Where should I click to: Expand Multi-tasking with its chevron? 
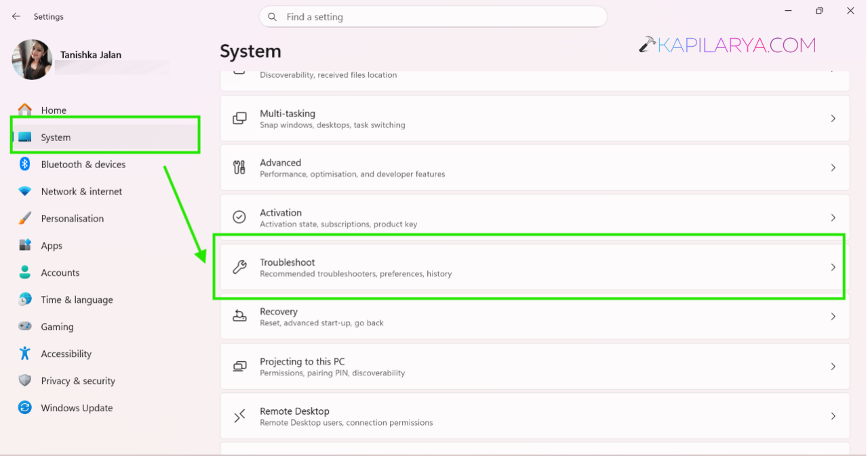pos(833,119)
